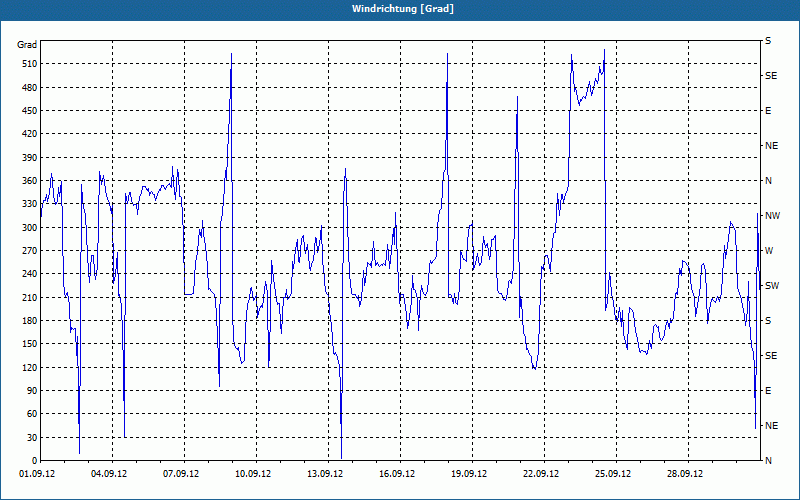Click the E compass label level with 450
Image resolution: width=800 pixels, height=500 pixels.
[x=768, y=111]
